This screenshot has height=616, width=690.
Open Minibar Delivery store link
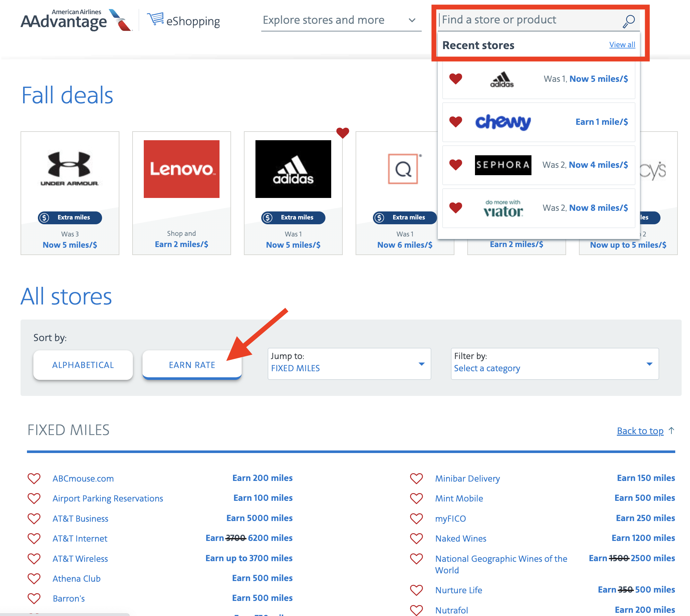click(x=467, y=479)
